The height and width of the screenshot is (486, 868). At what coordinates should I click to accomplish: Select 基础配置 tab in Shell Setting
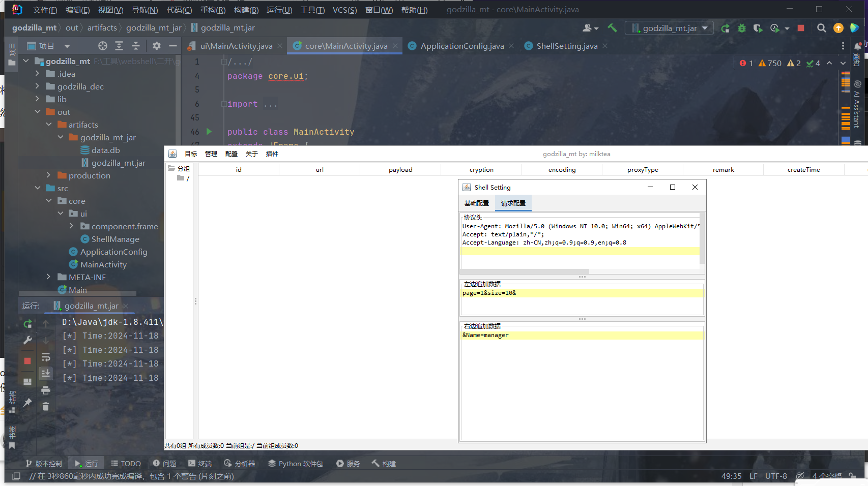pos(476,203)
